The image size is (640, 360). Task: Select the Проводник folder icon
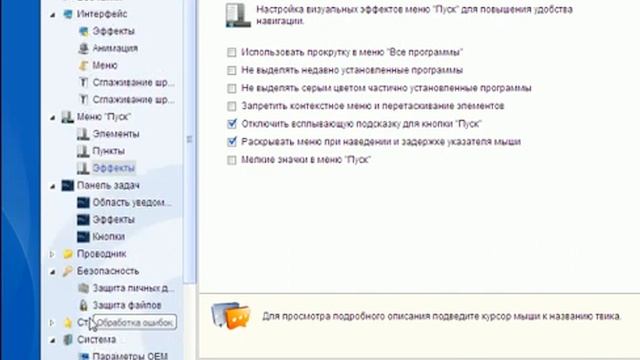click(x=67, y=254)
